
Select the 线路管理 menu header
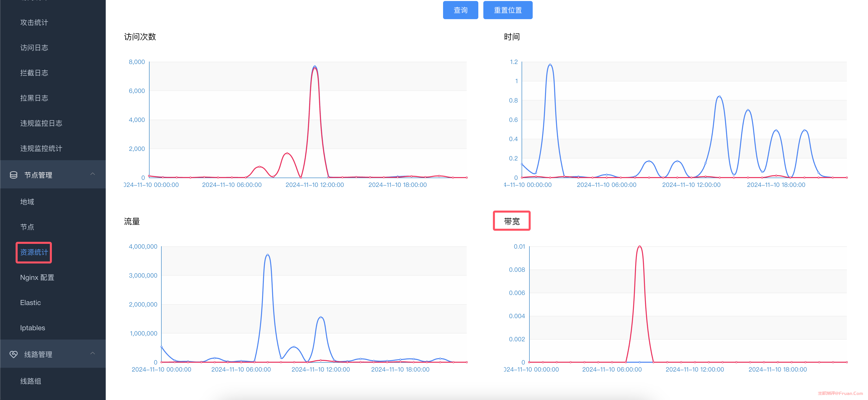53,354
